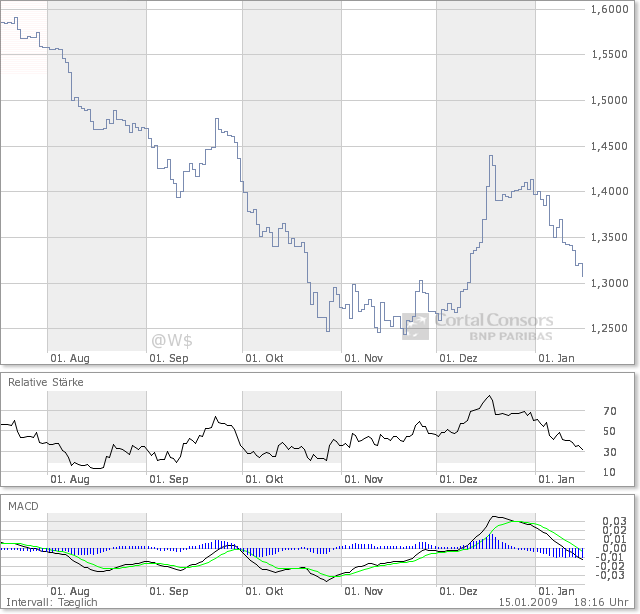Click the 1,5500 price axis label
This screenshot has width=640, height=614.
pos(609,54)
